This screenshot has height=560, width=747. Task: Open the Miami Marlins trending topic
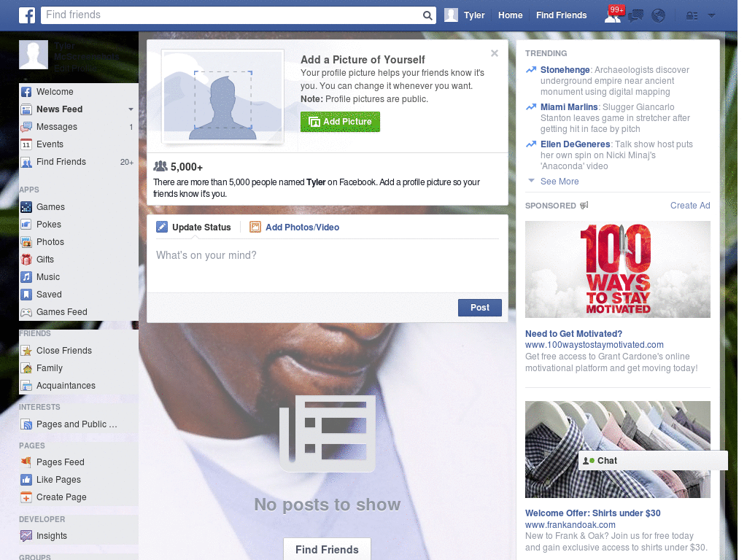569,107
